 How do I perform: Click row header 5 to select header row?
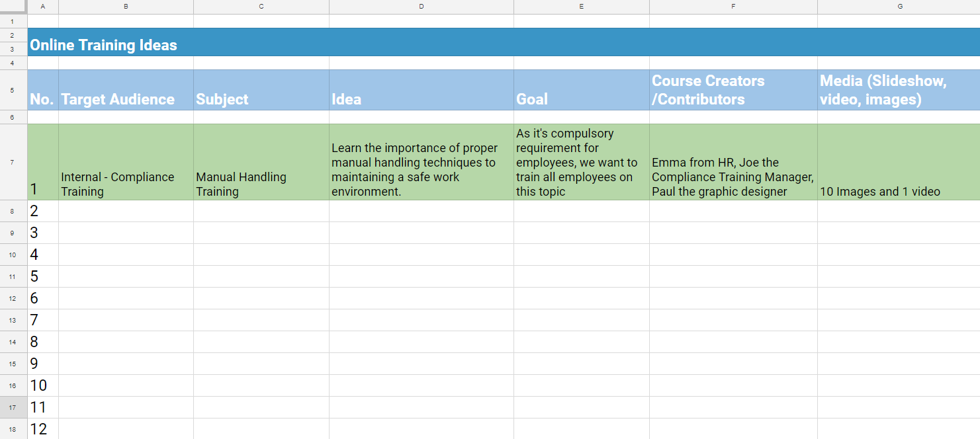click(13, 90)
